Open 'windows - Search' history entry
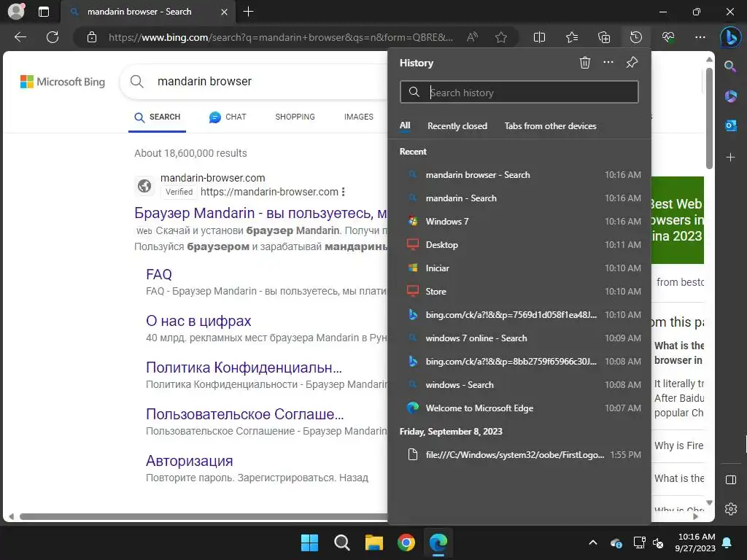The width and height of the screenshot is (747, 560). (519, 385)
